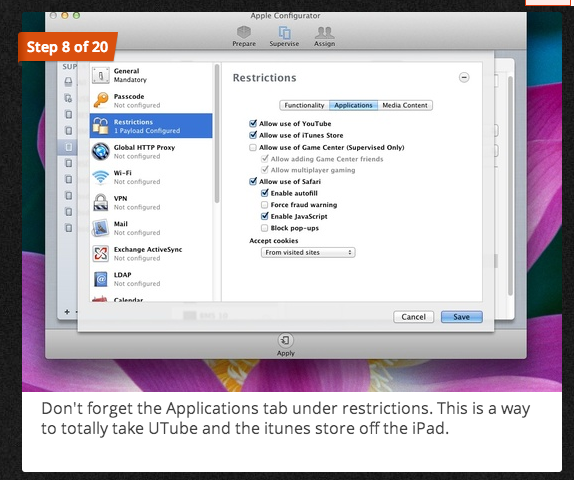Switch to the Supervise section icon
574x480 pixels.
[284, 33]
